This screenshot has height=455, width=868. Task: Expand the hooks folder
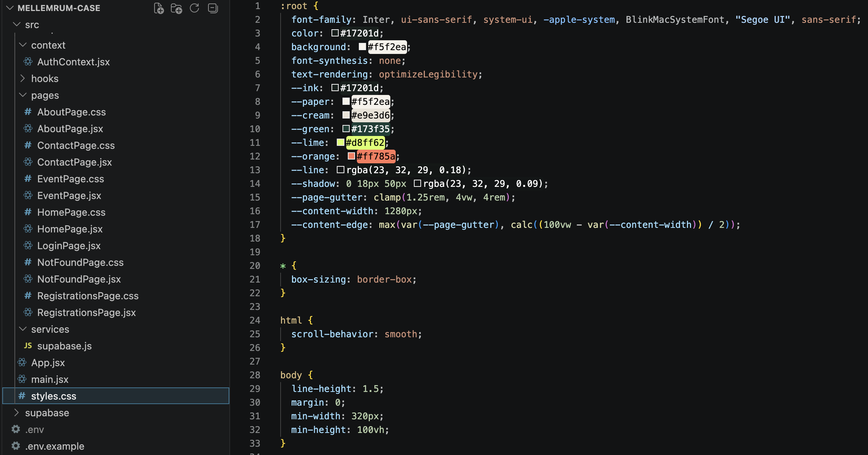click(23, 78)
